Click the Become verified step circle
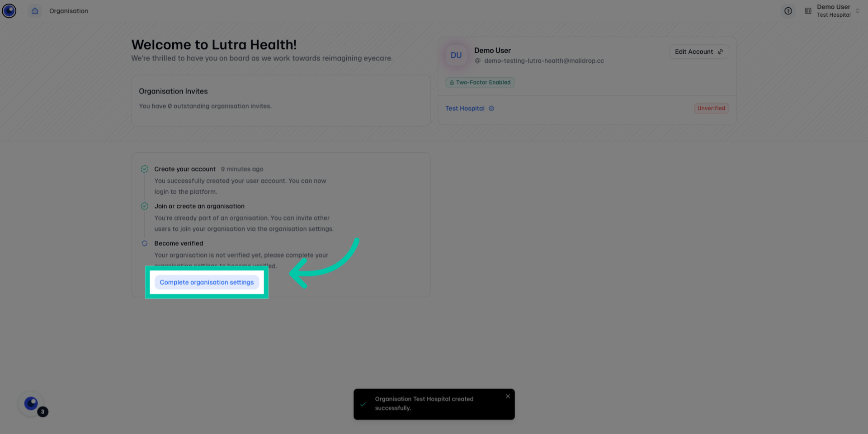The image size is (868, 434). point(145,243)
